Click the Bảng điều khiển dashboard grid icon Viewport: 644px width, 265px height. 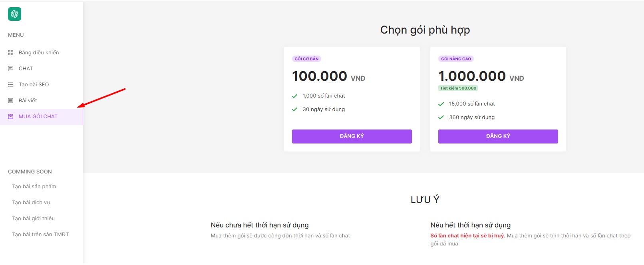pyautogui.click(x=11, y=53)
